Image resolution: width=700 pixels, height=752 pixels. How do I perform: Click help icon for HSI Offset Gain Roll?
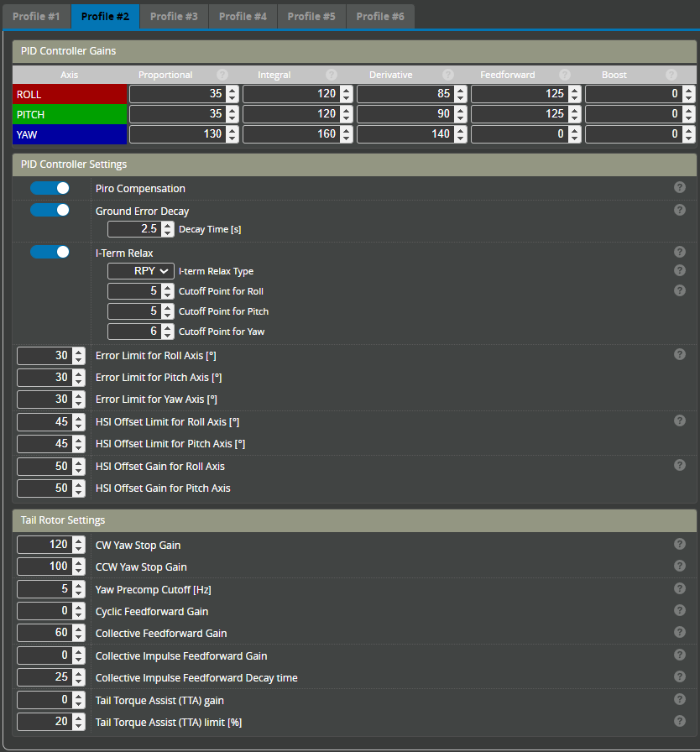pos(680,465)
